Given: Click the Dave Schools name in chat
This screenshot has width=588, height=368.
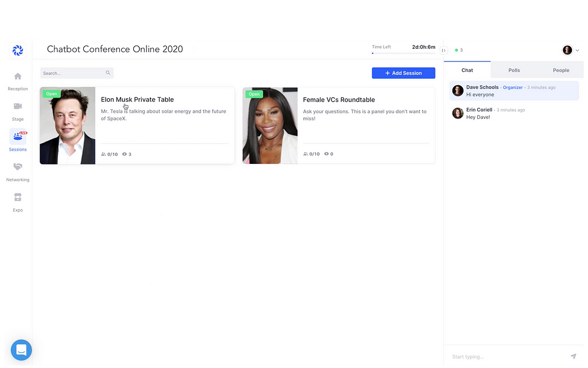Looking at the screenshot, I should [482, 87].
